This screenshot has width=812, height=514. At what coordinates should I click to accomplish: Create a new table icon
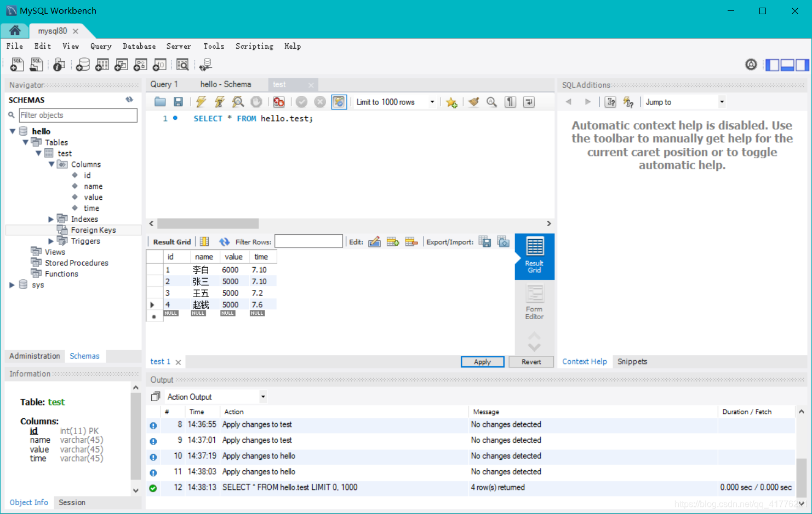tap(102, 65)
